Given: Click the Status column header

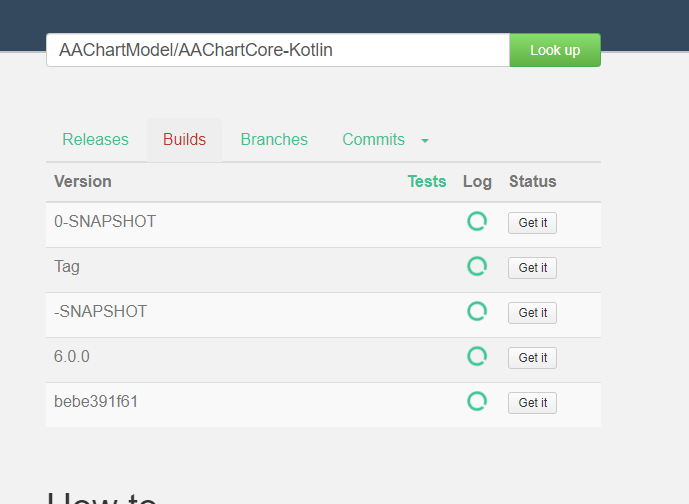Looking at the screenshot, I should coord(533,181).
